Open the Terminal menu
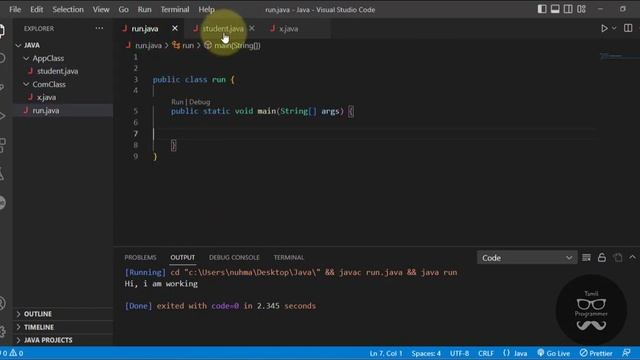The width and height of the screenshot is (640, 360). click(x=175, y=9)
